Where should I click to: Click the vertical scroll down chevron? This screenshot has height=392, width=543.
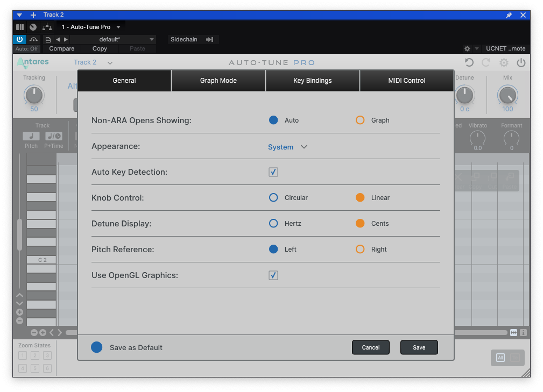(20, 303)
